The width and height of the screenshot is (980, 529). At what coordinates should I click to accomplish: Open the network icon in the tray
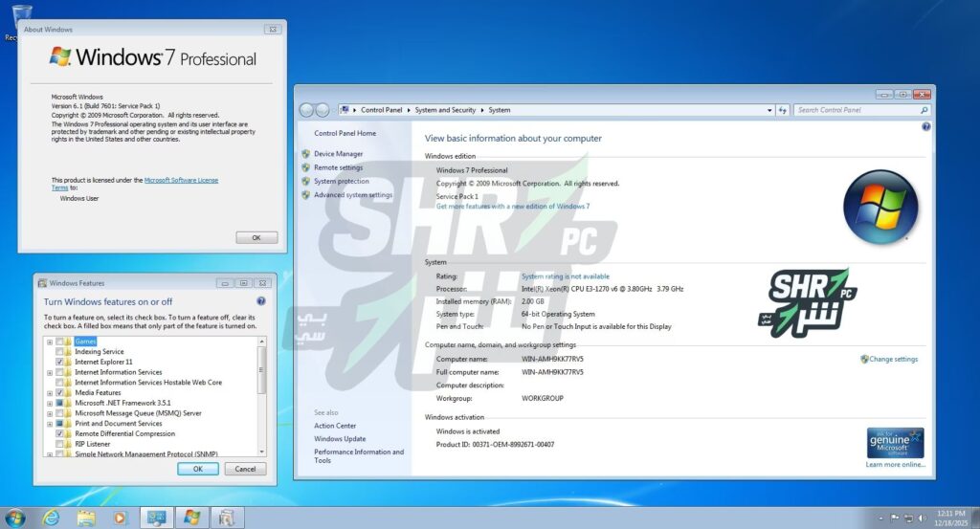pos(909,518)
